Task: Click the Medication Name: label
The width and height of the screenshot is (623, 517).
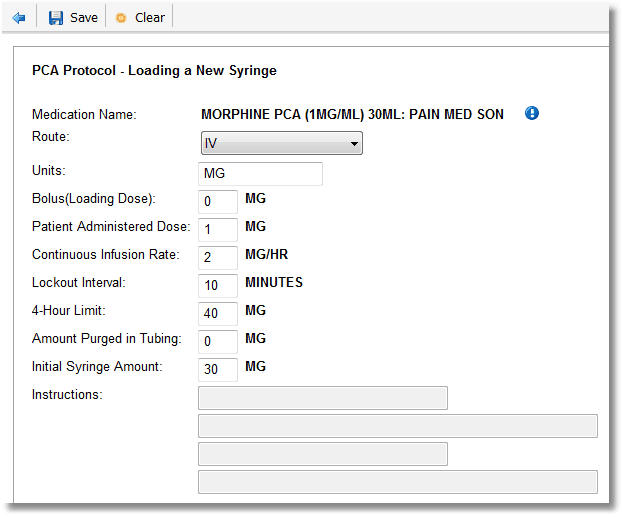Action: tap(84, 114)
